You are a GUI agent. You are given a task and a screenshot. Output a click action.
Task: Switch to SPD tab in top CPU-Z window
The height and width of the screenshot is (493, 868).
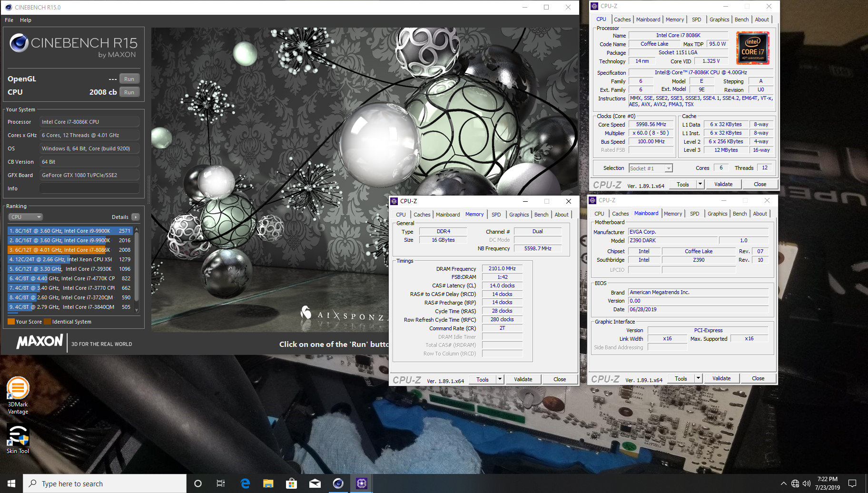click(697, 20)
